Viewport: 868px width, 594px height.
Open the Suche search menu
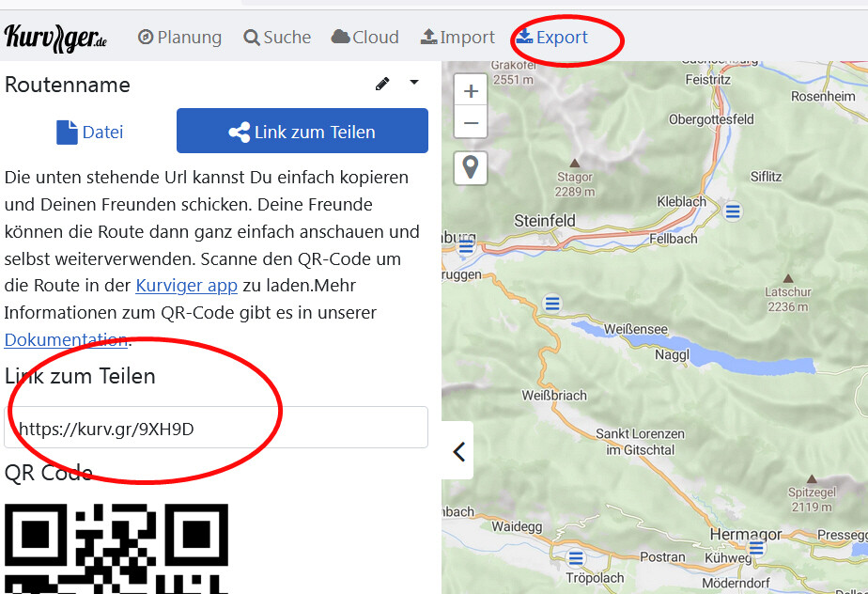pos(277,38)
